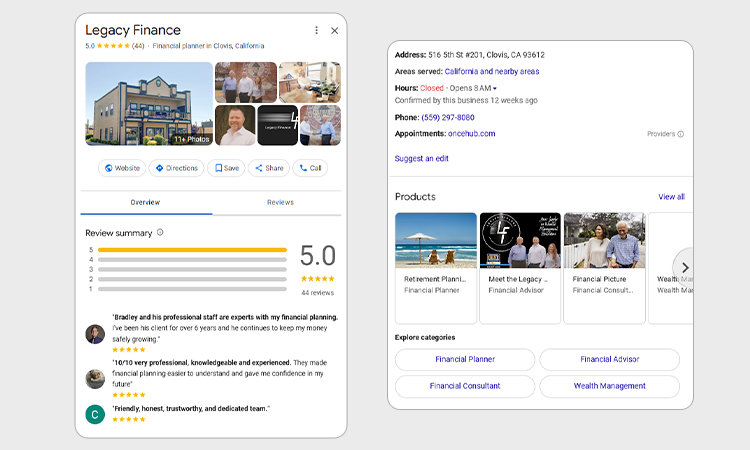Open the team photo against brick wall
The image size is (750, 450).
coord(246,82)
